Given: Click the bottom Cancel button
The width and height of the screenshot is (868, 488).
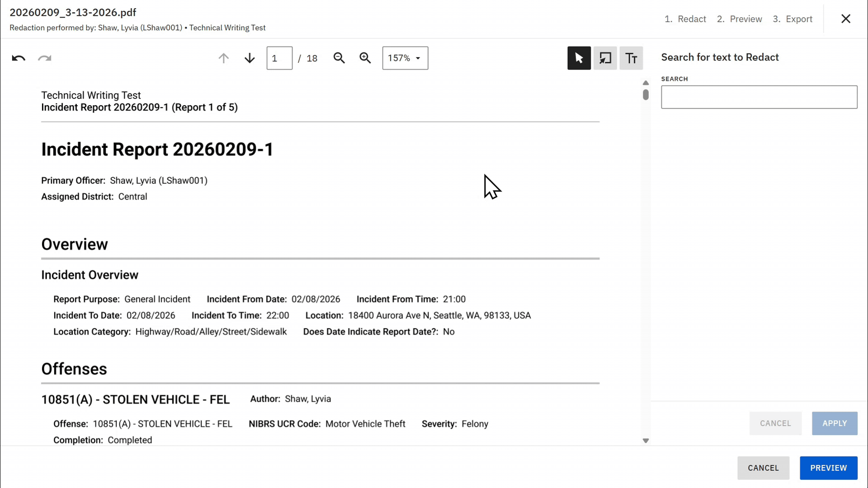Looking at the screenshot, I should pyautogui.click(x=763, y=468).
